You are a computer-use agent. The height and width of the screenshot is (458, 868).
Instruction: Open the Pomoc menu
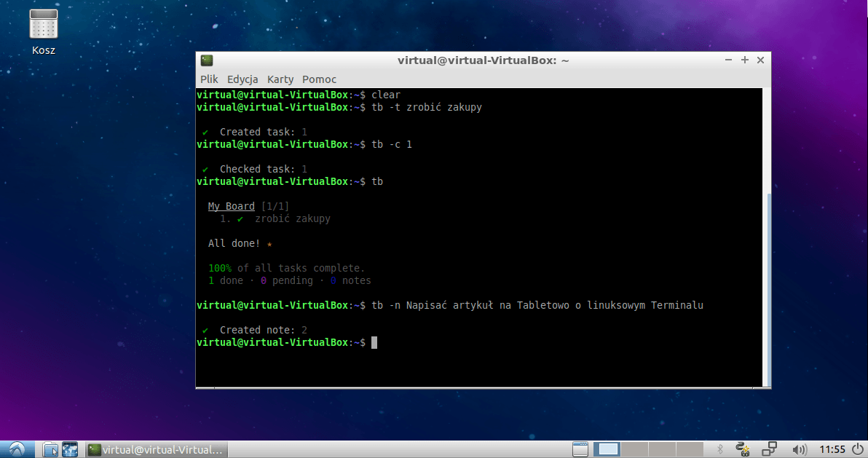[x=319, y=79]
